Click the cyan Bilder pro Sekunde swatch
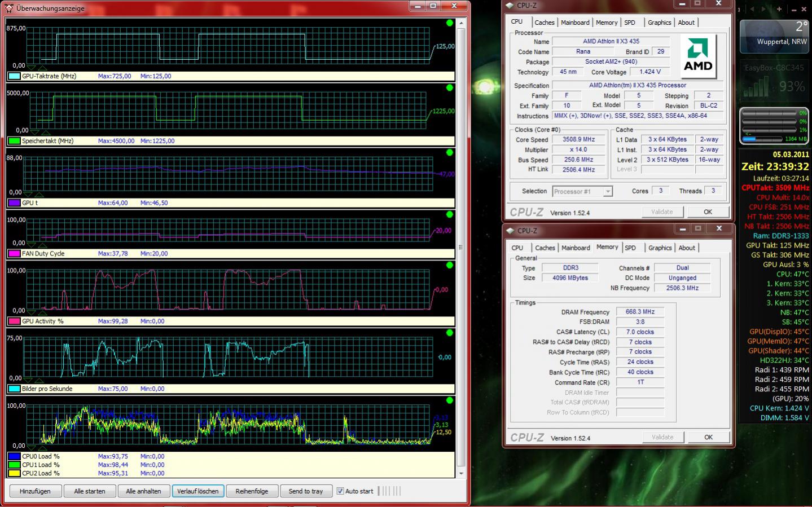 click(x=14, y=389)
